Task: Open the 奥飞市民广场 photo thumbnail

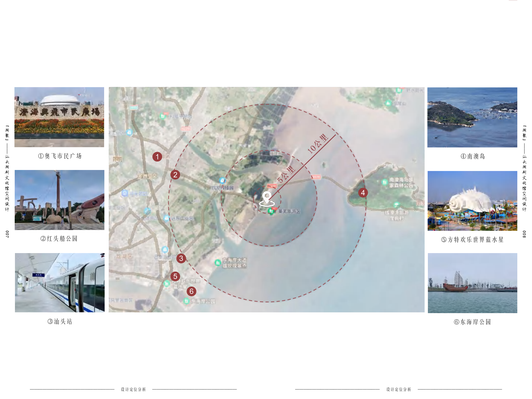Action: point(59,117)
